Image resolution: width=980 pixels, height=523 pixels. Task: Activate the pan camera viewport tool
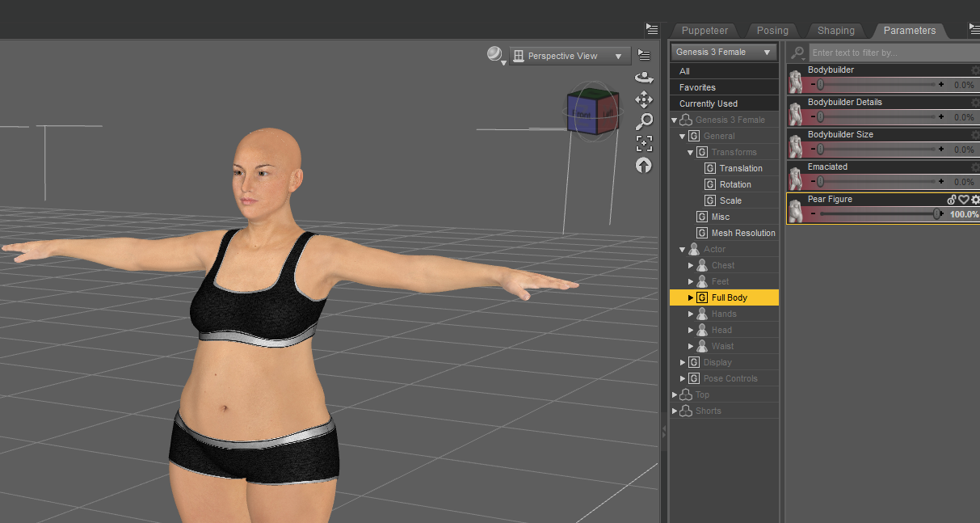click(644, 99)
